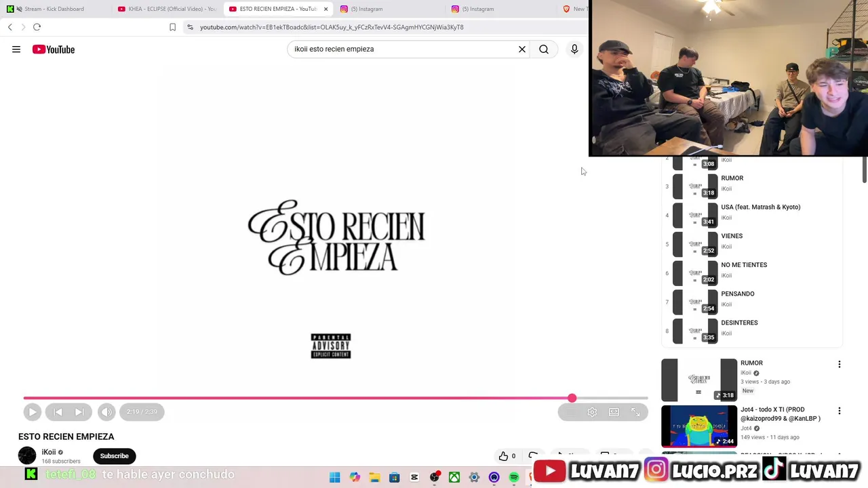Enter full screen in the player
The width and height of the screenshot is (868, 488).
(635, 412)
